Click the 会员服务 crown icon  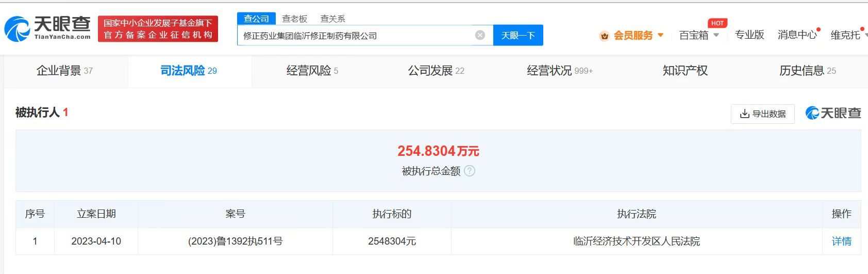(x=604, y=36)
